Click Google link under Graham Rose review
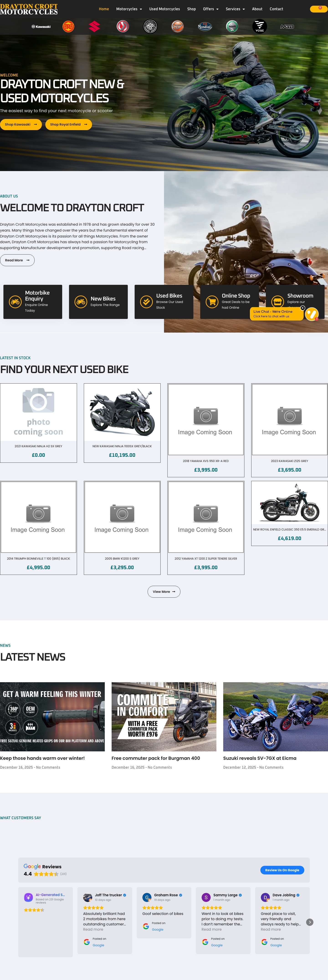 pyautogui.click(x=158, y=929)
